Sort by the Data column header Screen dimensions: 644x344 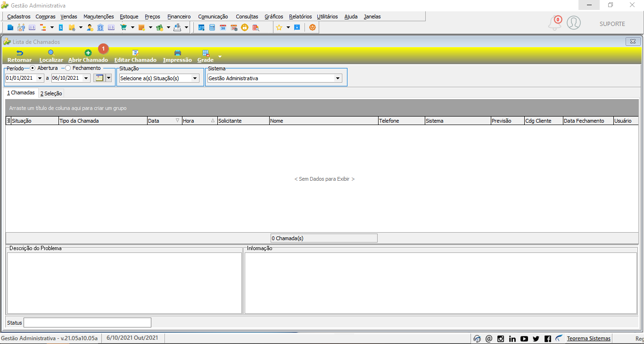[165, 121]
